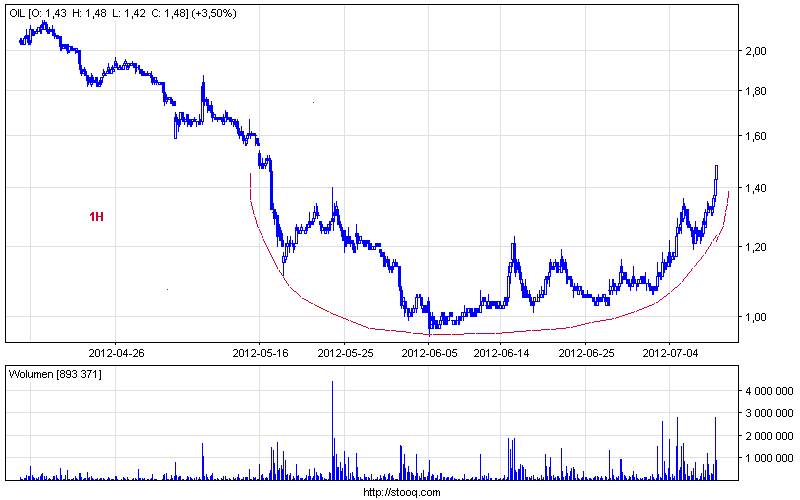Click the 1 000 000 volume axis label
Viewport: 800px width, 500px height.
pyautogui.click(x=769, y=459)
